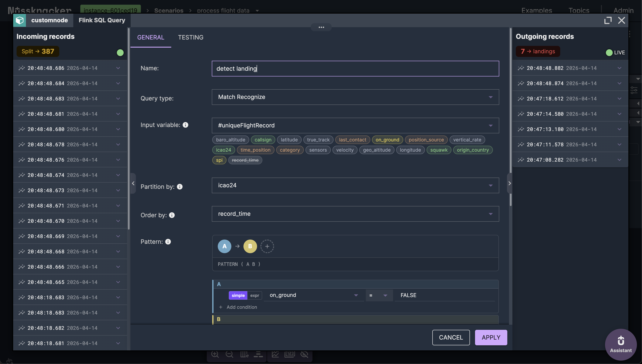The width and height of the screenshot is (642, 364).
Task: Click the green LIVE indicator for outgoing records
Action: pyautogui.click(x=609, y=52)
